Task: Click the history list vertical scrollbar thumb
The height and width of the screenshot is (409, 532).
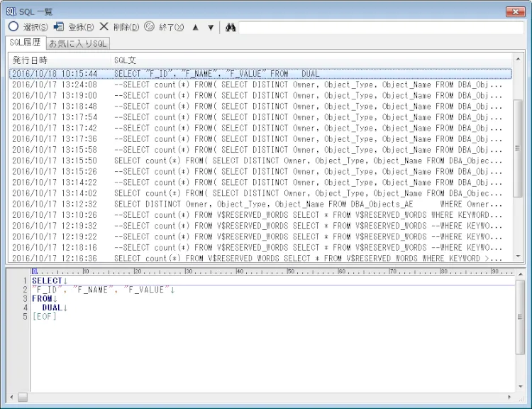Action: [518, 148]
